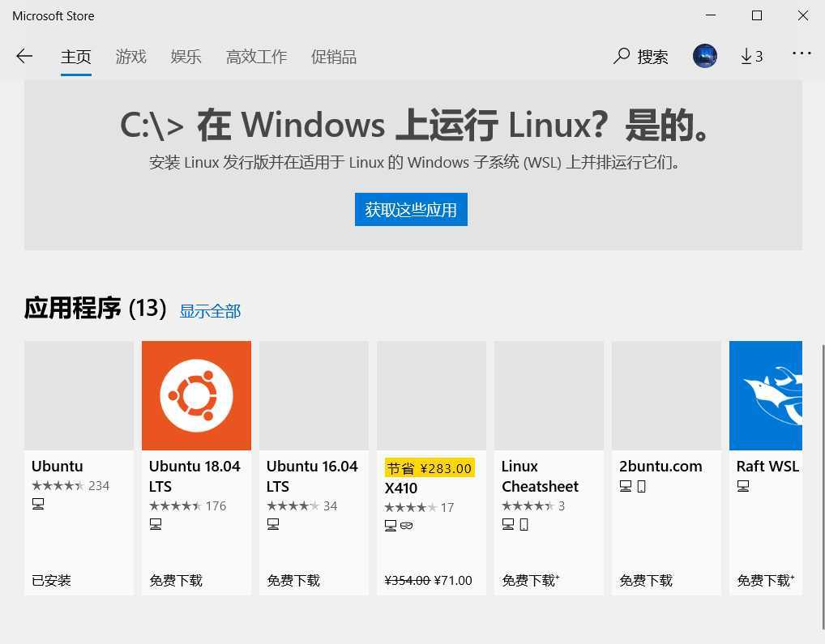Click the vertical scrollbar on the right
This screenshot has width=825, height=644.
point(822,486)
